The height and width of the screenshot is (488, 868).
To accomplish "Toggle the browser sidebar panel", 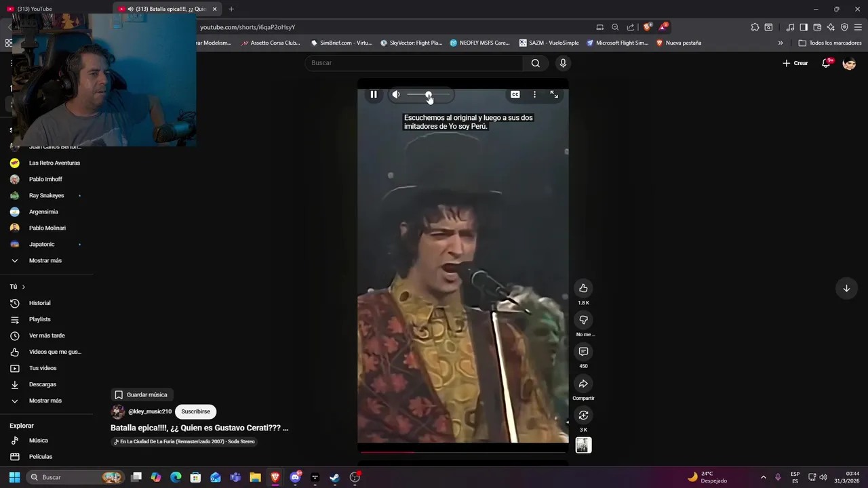I will click(x=804, y=27).
